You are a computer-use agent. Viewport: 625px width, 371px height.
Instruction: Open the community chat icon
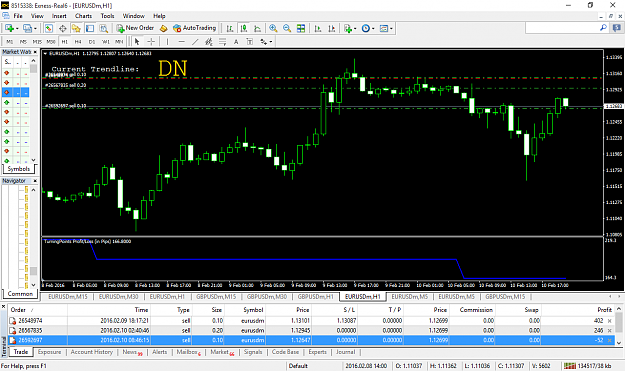[617, 28]
